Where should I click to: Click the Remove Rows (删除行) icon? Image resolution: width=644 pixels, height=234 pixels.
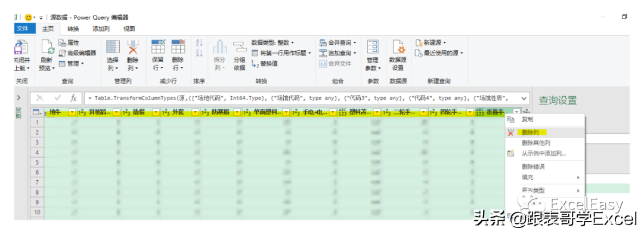[178, 47]
